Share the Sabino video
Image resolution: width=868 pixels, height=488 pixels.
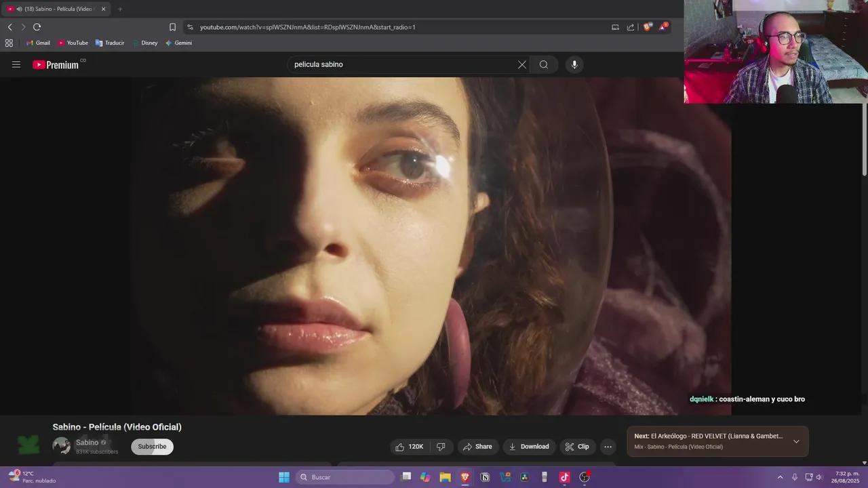pyautogui.click(x=477, y=447)
